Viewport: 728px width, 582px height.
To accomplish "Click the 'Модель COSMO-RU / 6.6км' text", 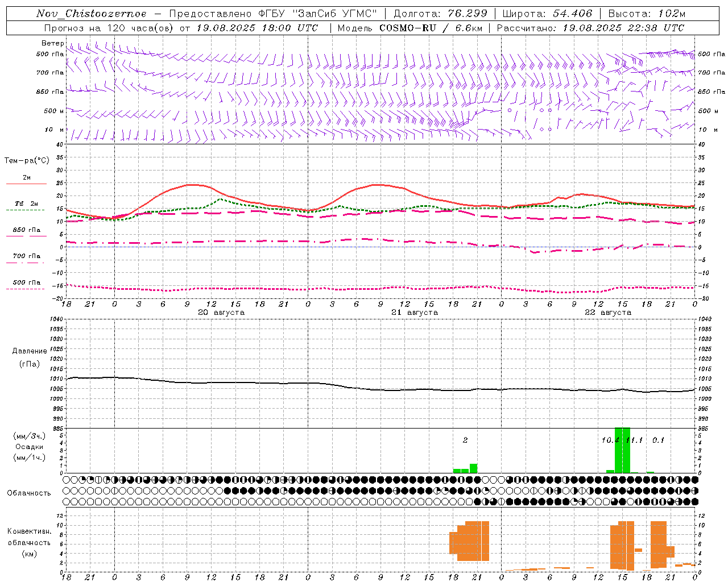I will pos(409,28).
